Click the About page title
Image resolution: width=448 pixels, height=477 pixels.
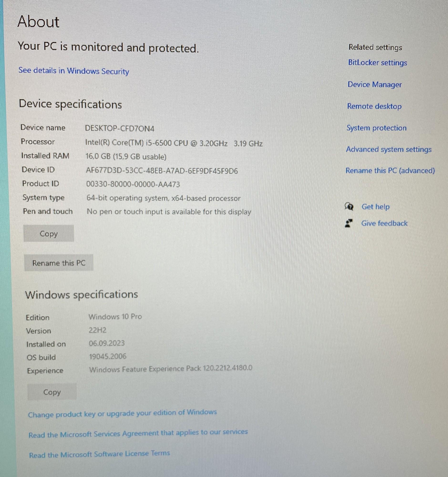coord(38,22)
